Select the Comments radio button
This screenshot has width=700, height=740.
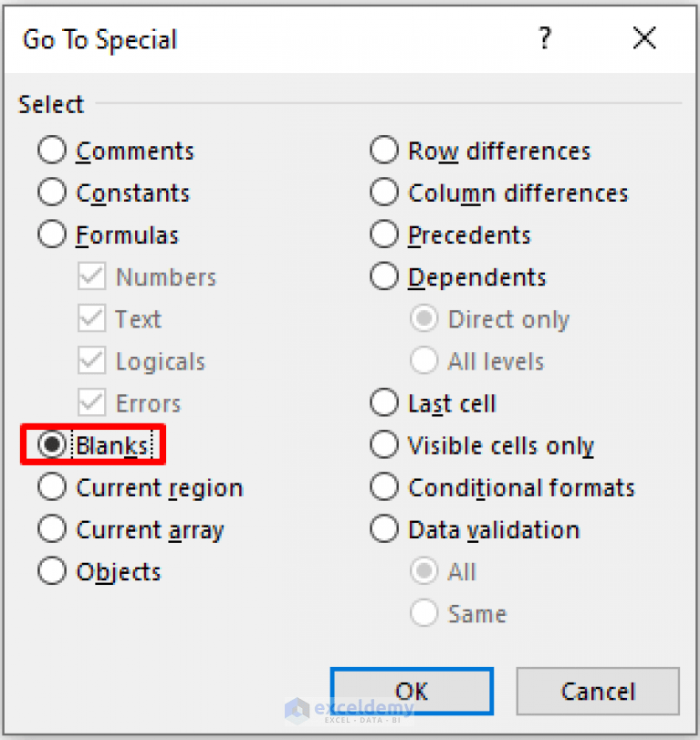(x=52, y=150)
